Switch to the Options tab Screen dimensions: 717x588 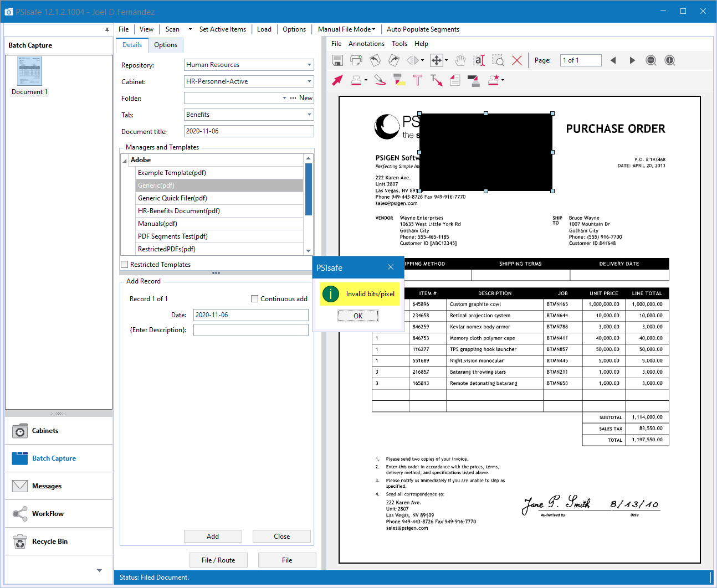click(x=166, y=45)
